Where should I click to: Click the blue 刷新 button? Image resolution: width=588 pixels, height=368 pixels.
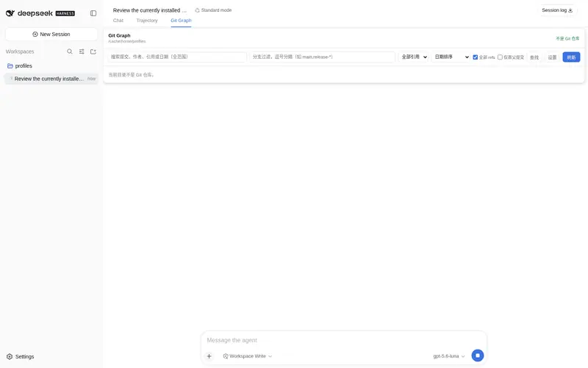[x=571, y=57]
